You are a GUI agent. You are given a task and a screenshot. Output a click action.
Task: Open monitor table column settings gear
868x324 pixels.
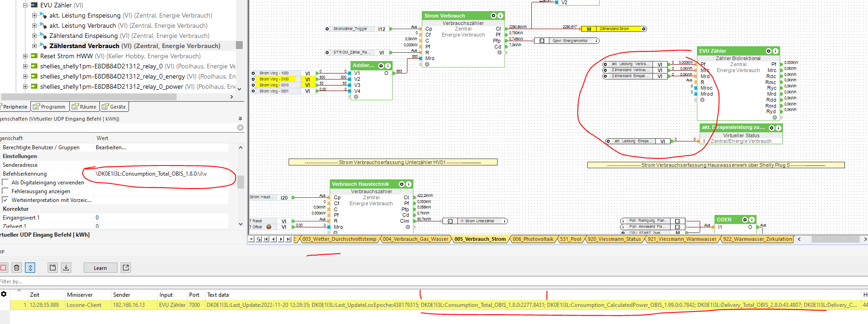[x=4, y=294]
